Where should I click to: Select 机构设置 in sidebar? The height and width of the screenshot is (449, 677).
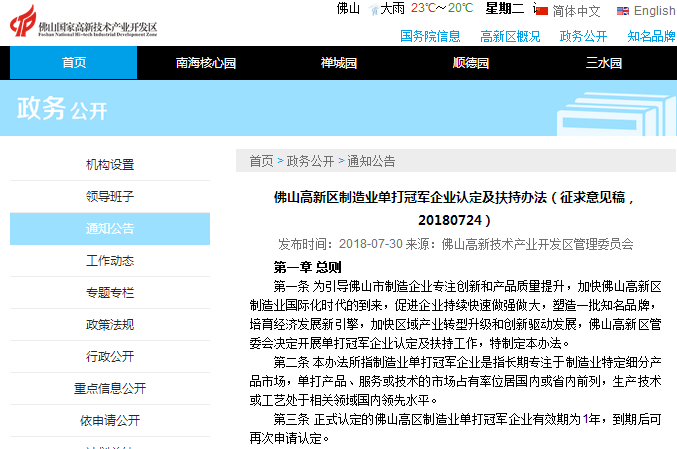click(110, 164)
